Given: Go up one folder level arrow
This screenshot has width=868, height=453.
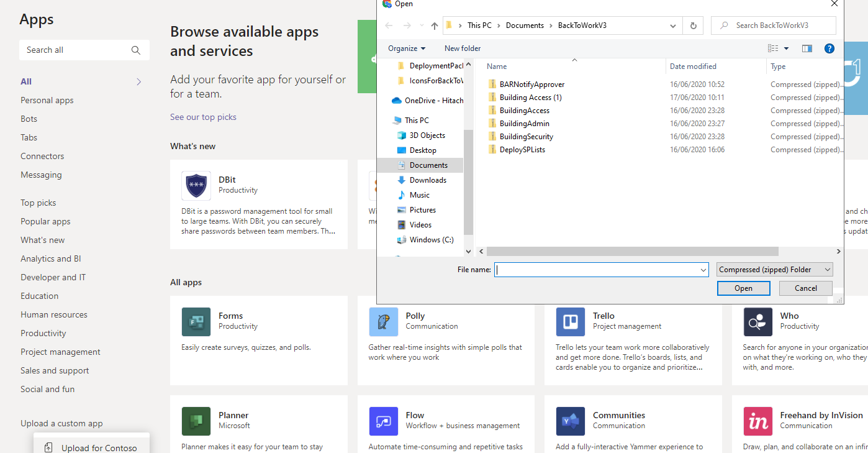Looking at the screenshot, I should pos(435,25).
